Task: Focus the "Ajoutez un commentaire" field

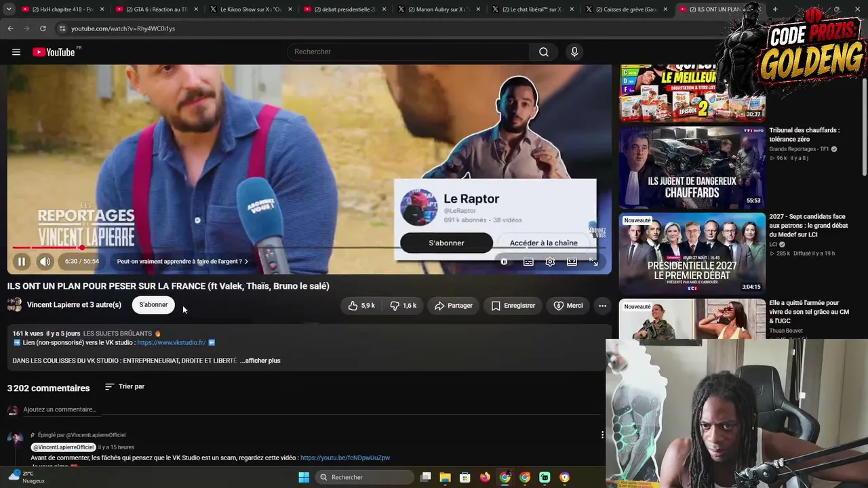Action: tap(60, 409)
